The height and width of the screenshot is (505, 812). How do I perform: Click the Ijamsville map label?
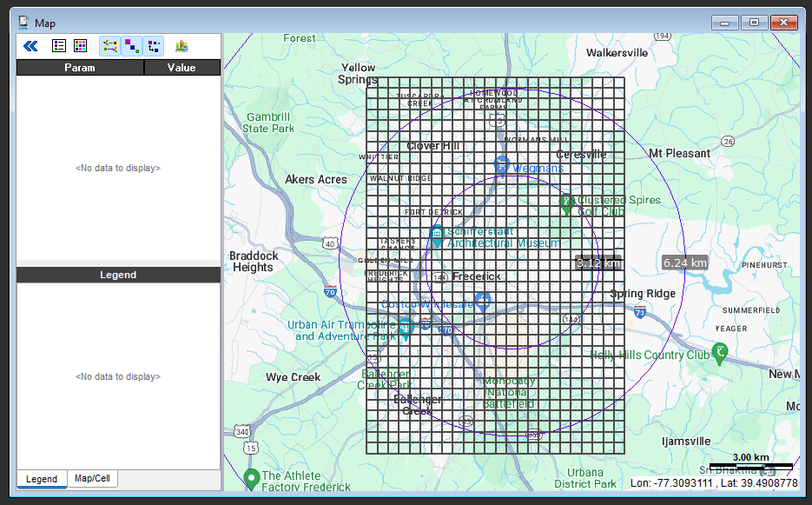pos(686,442)
